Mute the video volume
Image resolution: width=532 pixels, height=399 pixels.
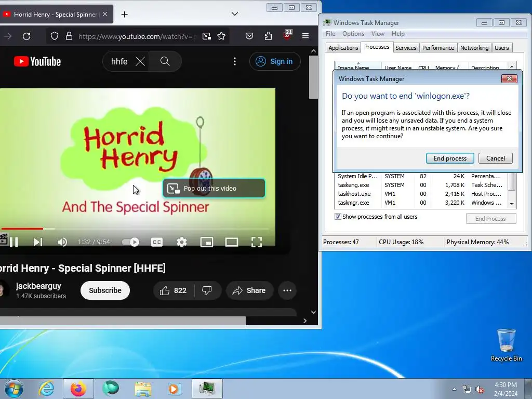[62, 242]
